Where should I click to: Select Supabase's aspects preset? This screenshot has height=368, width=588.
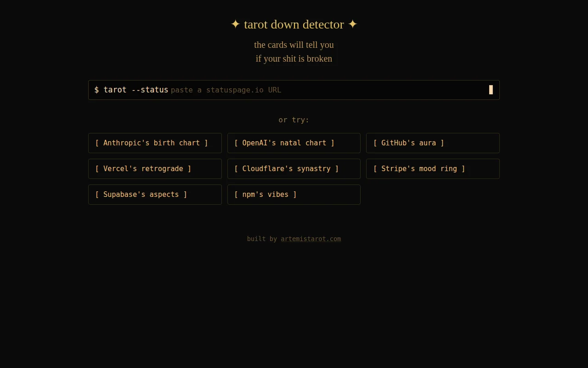[x=155, y=195]
